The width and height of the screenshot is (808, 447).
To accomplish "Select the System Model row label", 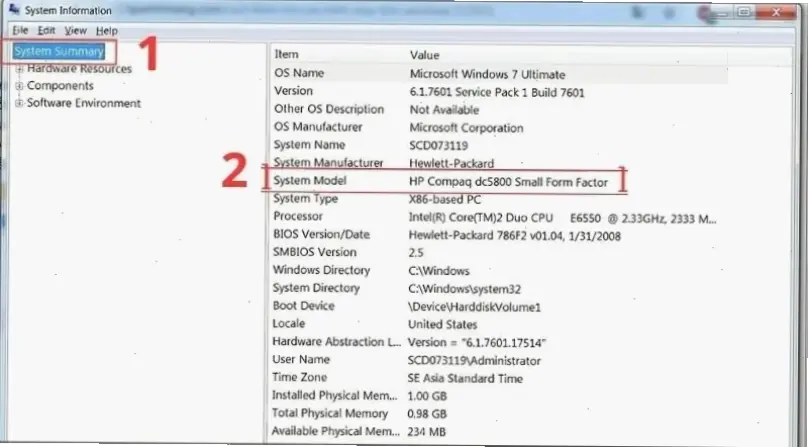I will (310, 180).
